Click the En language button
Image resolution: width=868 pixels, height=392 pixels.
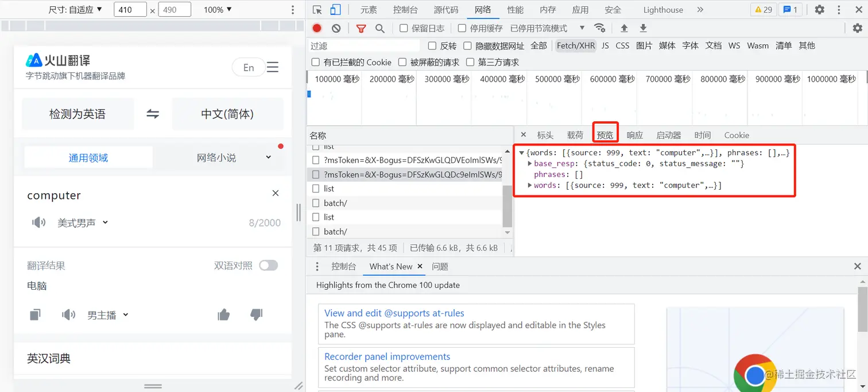click(248, 67)
